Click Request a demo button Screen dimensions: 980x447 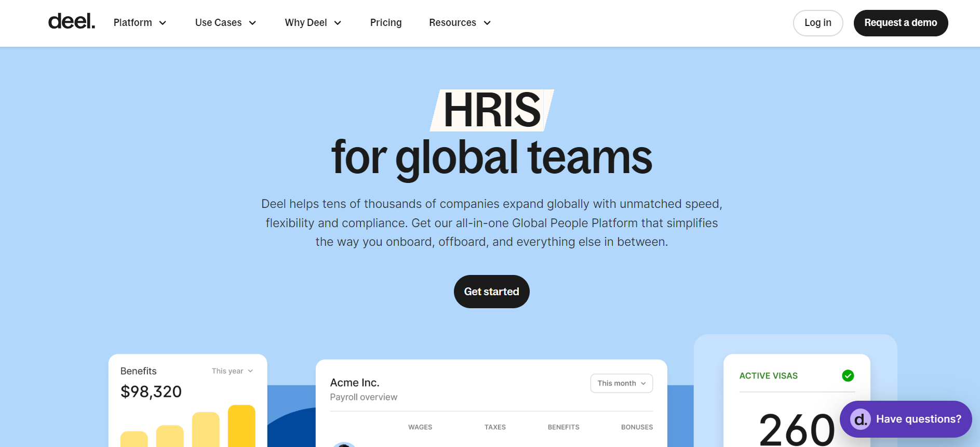coord(901,23)
